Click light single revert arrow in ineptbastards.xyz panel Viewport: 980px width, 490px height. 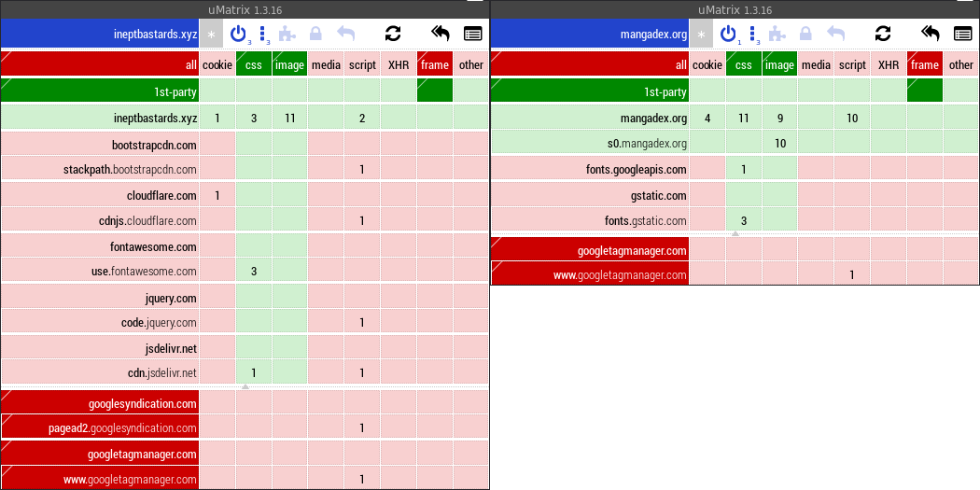(345, 34)
